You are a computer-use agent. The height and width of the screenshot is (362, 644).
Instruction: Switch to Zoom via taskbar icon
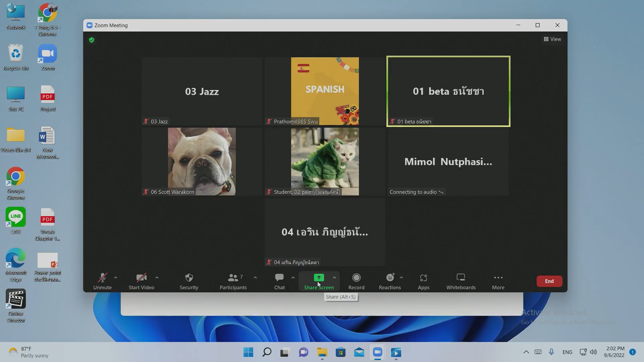point(377,352)
